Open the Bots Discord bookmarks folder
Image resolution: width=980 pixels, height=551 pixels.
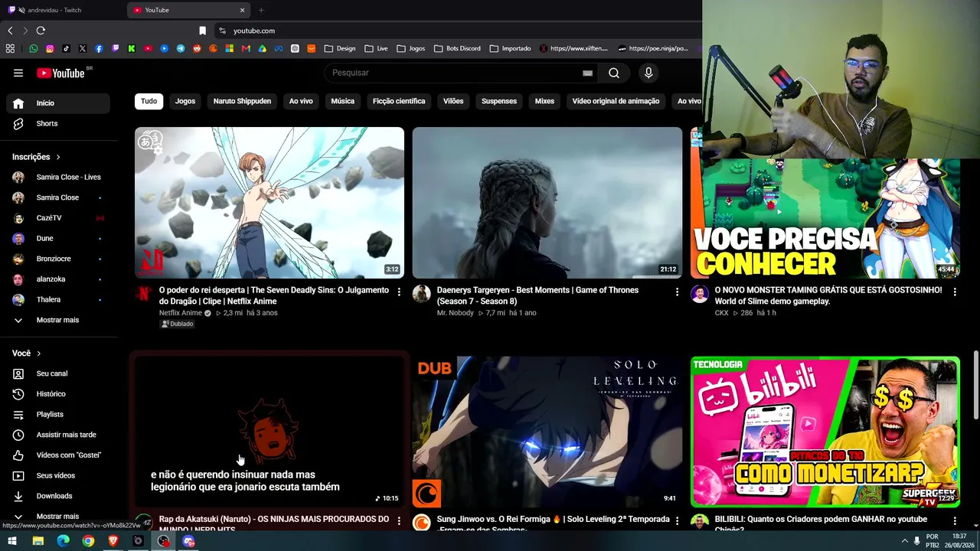[457, 48]
